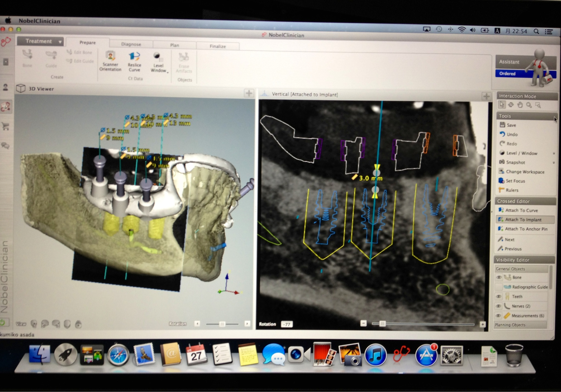
Task: Open the Reslice Curve tool
Action: [134, 61]
